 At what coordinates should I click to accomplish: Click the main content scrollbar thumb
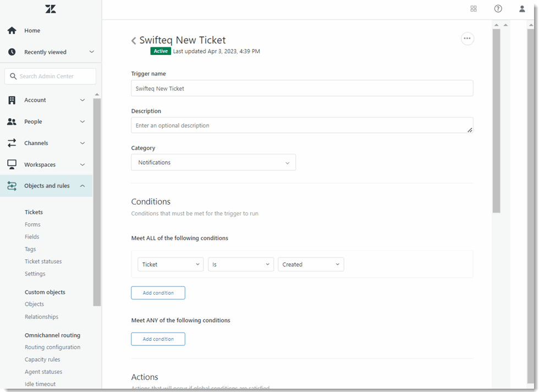(x=496, y=121)
